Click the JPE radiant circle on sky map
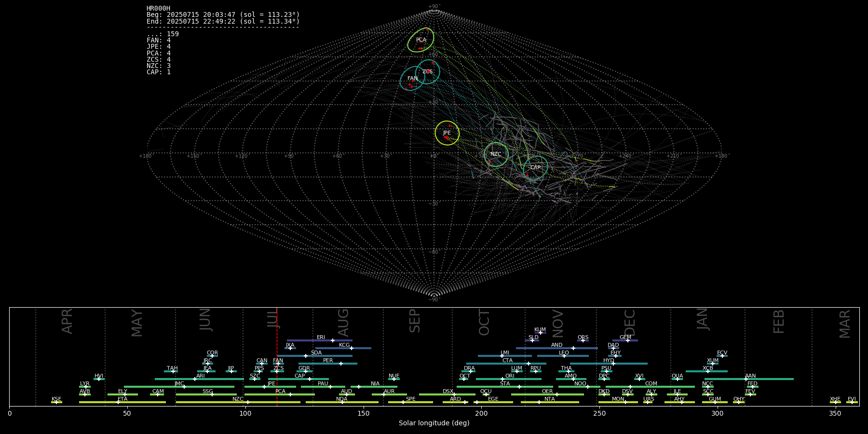Viewport: 868px width, 434px height. (447, 133)
